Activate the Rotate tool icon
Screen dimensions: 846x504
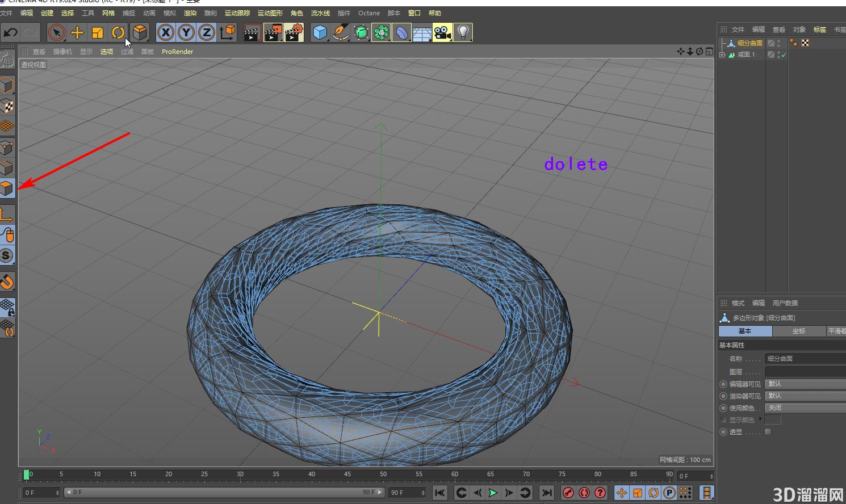coord(118,32)
